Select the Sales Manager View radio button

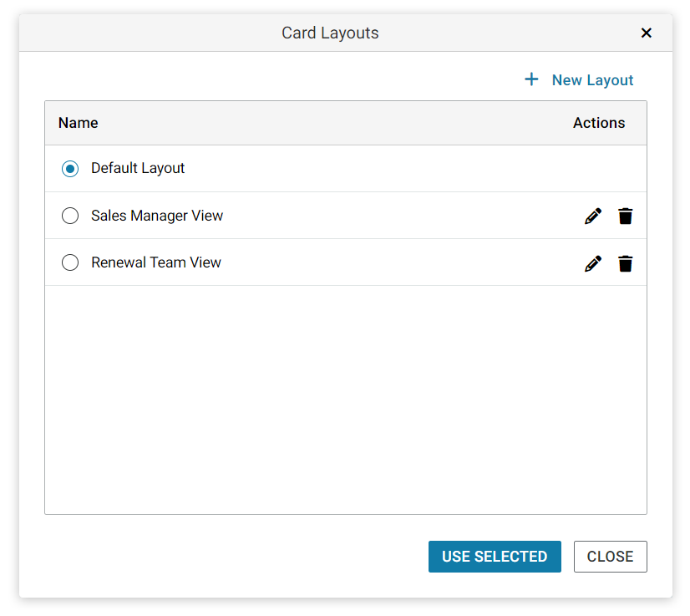pyautogui.click(x=70, y=216)
